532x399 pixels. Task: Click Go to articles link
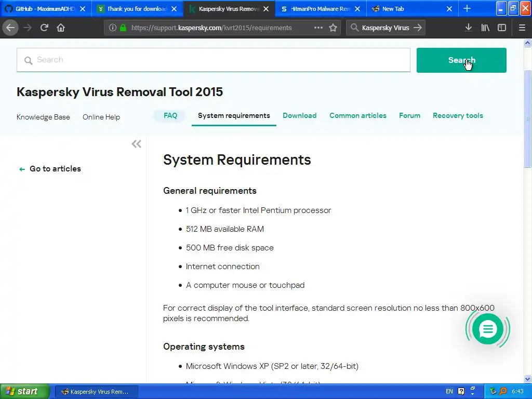(x=50, y=169)
